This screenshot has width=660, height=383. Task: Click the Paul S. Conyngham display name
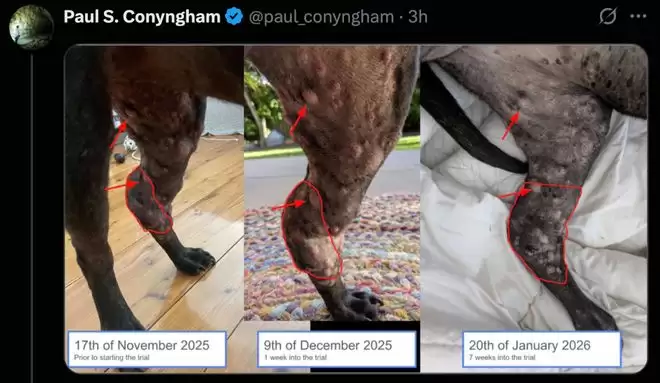142,17
